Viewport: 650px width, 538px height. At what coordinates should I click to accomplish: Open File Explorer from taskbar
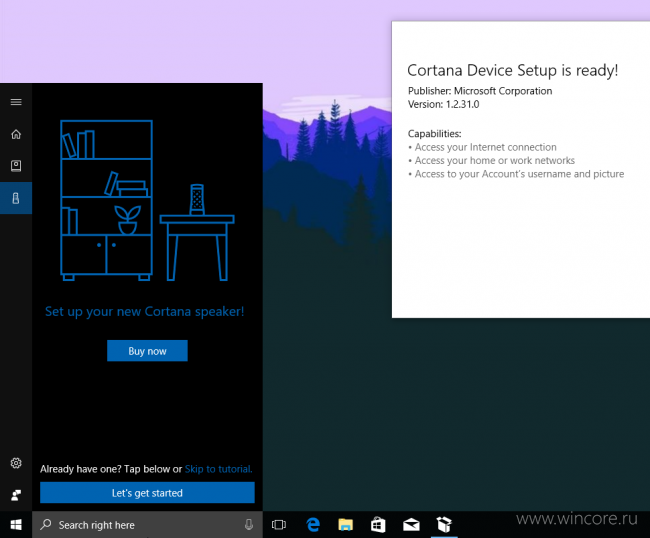(x=345, y=525)
